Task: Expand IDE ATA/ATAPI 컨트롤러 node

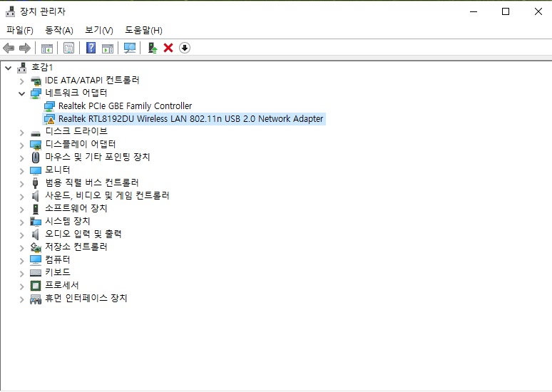Action: 22,82
